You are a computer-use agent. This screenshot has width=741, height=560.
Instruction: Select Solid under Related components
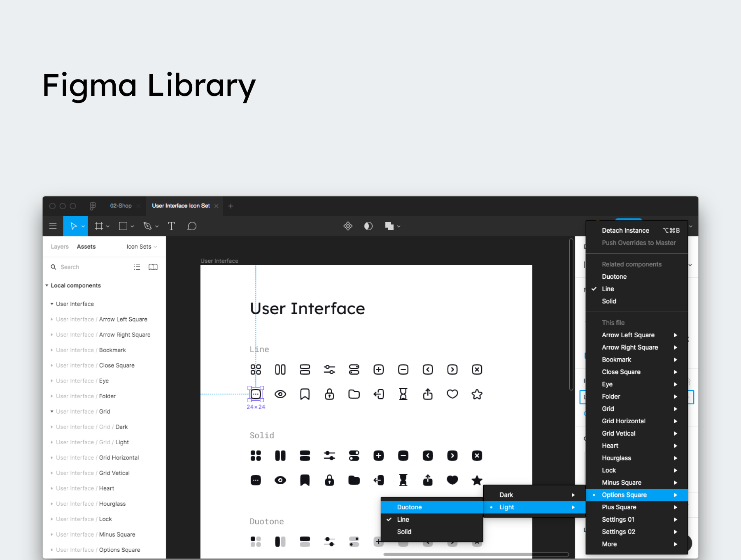pos(609,301)
